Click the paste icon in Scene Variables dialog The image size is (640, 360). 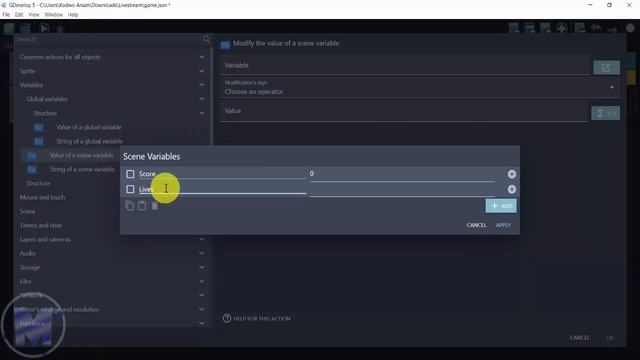tap(142, 206)
